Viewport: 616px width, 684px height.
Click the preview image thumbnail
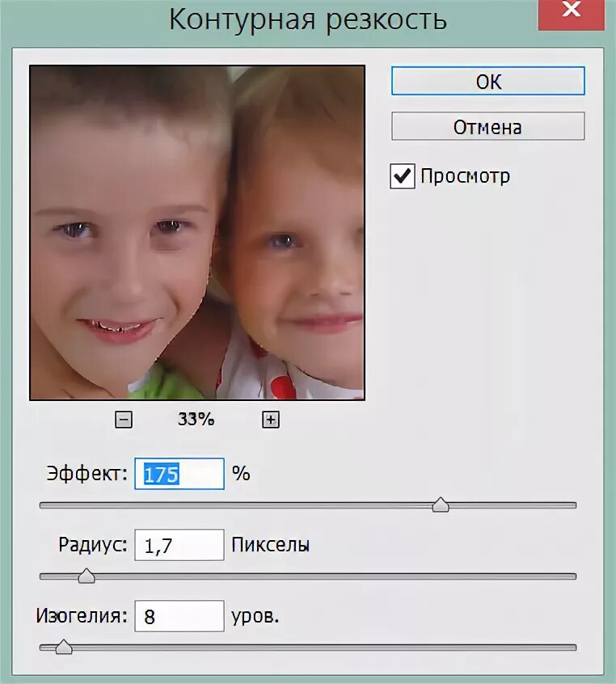(x=197, y=233)
